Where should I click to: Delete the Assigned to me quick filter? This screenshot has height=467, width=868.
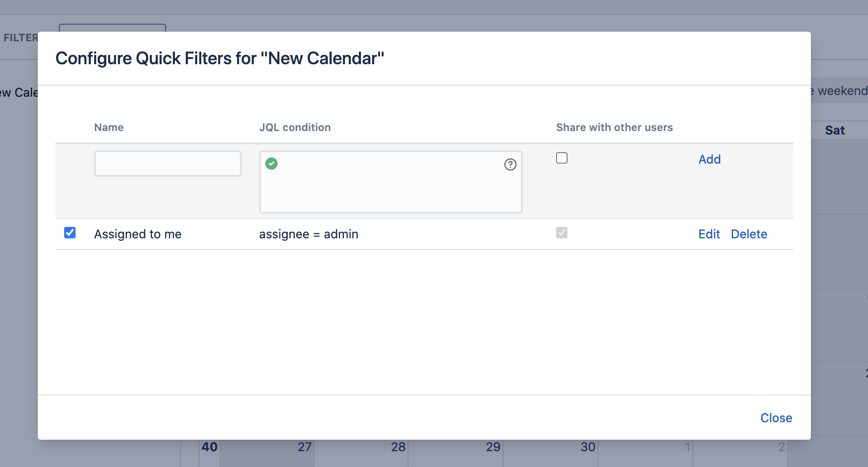(x=749, y=234)
